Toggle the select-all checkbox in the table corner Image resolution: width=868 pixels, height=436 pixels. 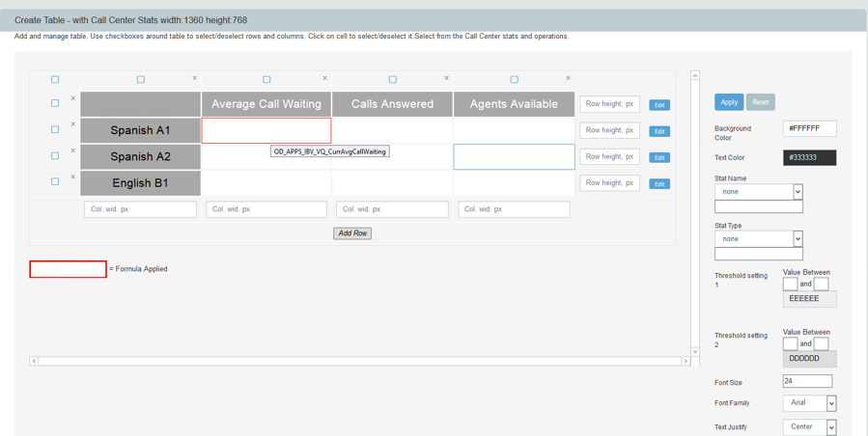(x=55, y=80)
